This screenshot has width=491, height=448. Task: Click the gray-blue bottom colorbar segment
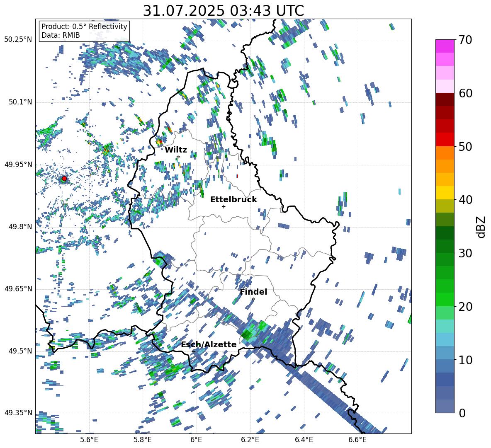click(445, 406)
